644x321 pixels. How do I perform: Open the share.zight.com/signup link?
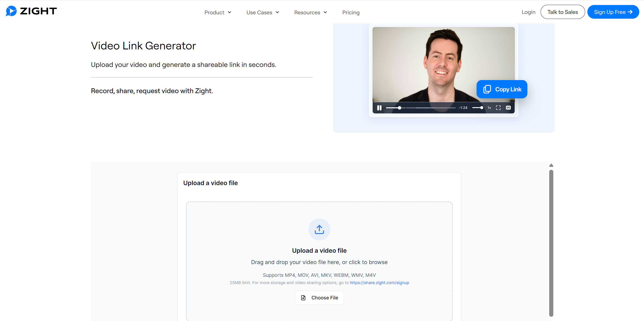tap(379, 283)
